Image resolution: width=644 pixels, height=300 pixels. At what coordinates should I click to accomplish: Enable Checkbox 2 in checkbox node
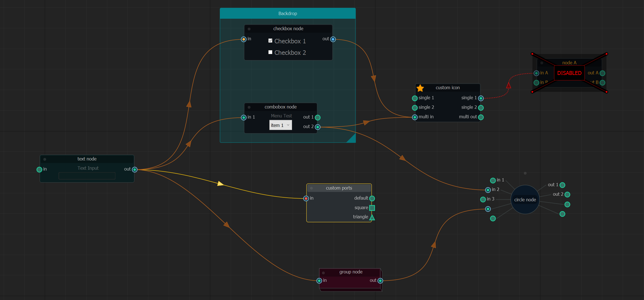click(x=270, y=52)
